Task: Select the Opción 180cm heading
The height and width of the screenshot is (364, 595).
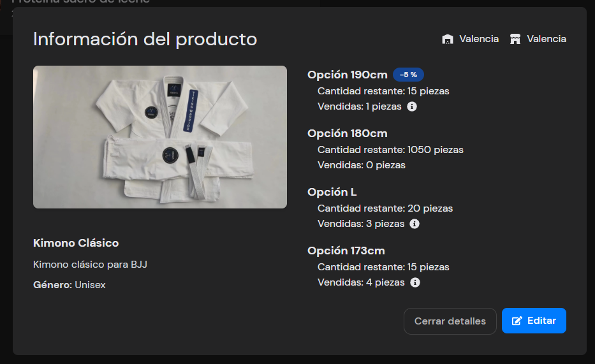Action: coord(347,133)
